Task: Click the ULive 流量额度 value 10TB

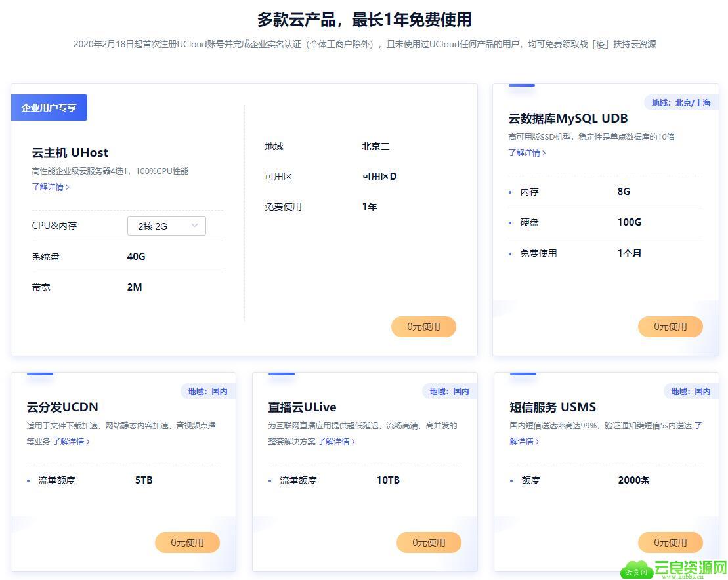Action: click(388, 480)
